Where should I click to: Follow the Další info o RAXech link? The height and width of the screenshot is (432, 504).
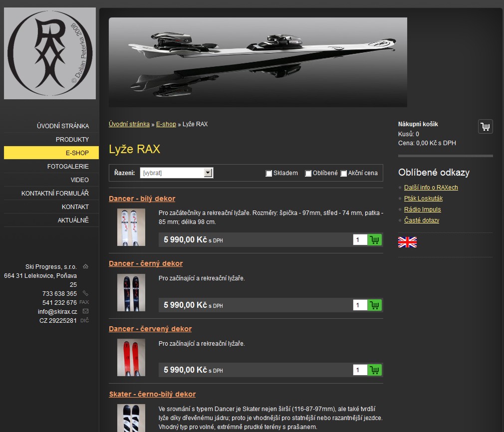pyautogui.click(x=431, y=188)
